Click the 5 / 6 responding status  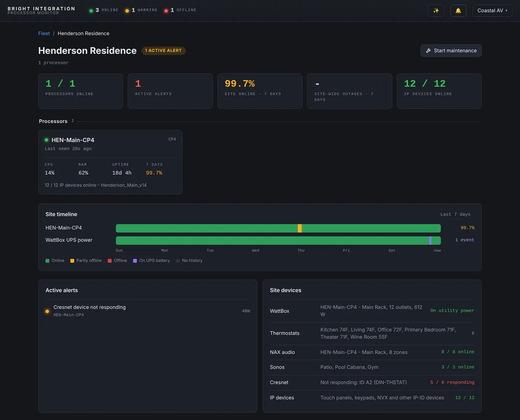[452, 382]
